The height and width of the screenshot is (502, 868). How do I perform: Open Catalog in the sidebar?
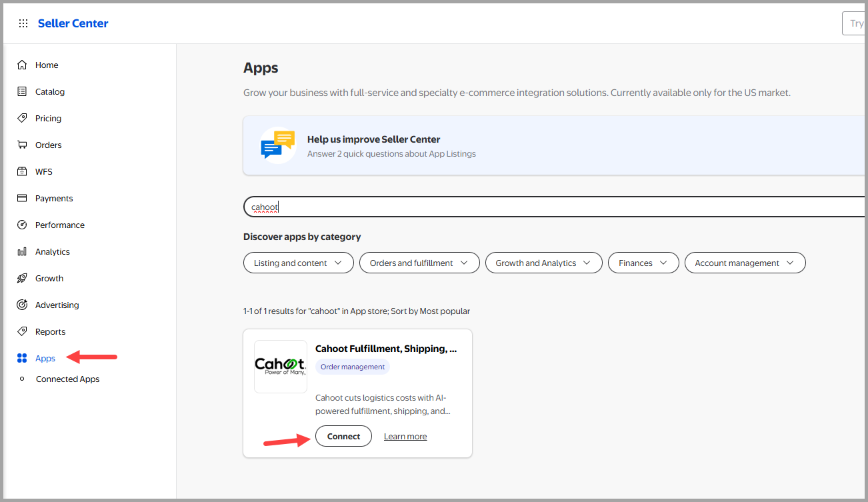pyautogui.click(x=50, y=91)
